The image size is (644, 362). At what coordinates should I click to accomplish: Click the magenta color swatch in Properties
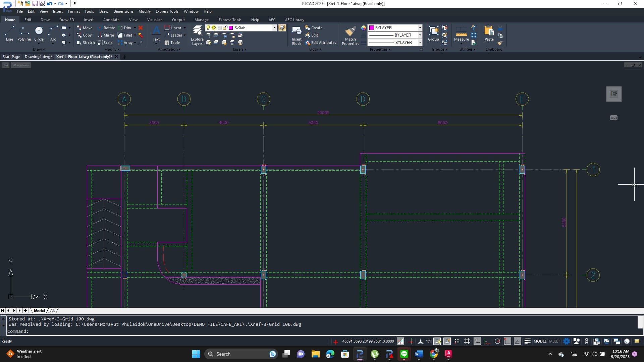coord(372,28)
